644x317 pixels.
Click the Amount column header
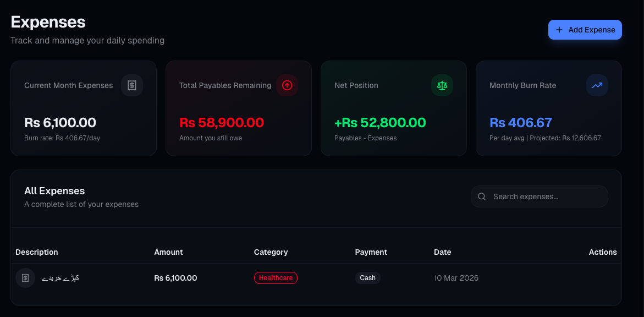point(168,252)
